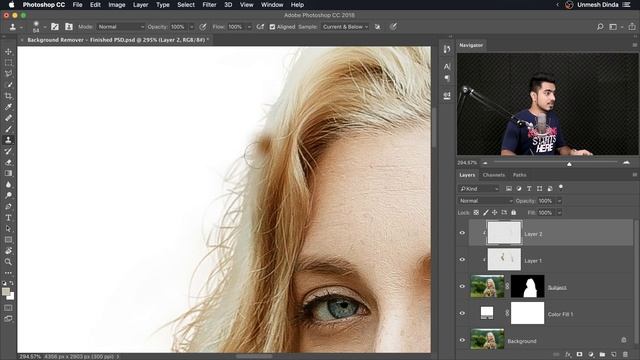The width and height of the screenshot is (640, 360).
Task: Switch to the Paths tab
Action: click(519, 175)
